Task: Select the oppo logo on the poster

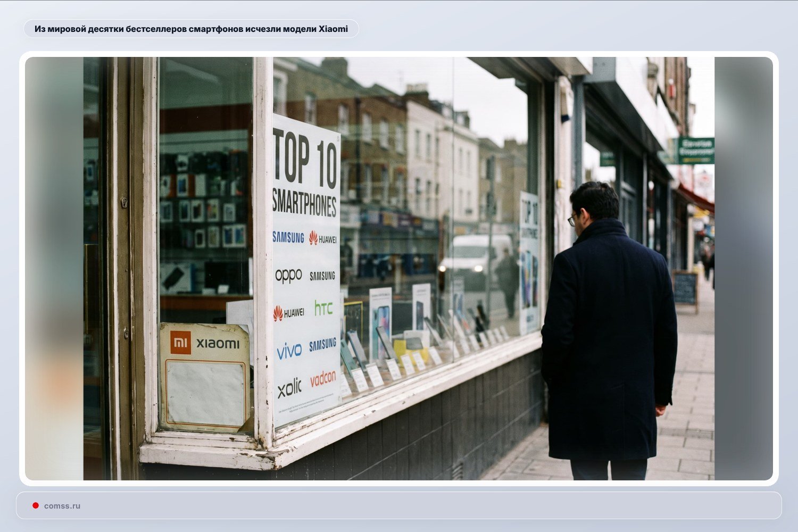Action: 288,275
